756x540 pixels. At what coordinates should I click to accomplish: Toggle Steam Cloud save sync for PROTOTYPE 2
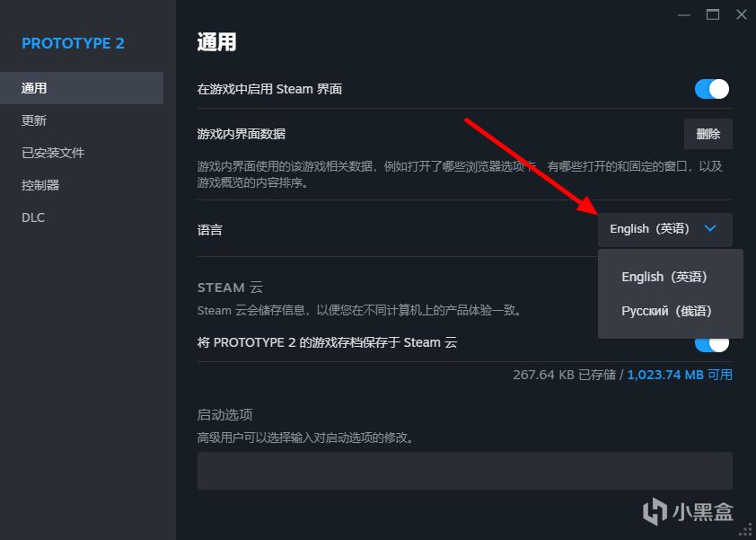711,344
